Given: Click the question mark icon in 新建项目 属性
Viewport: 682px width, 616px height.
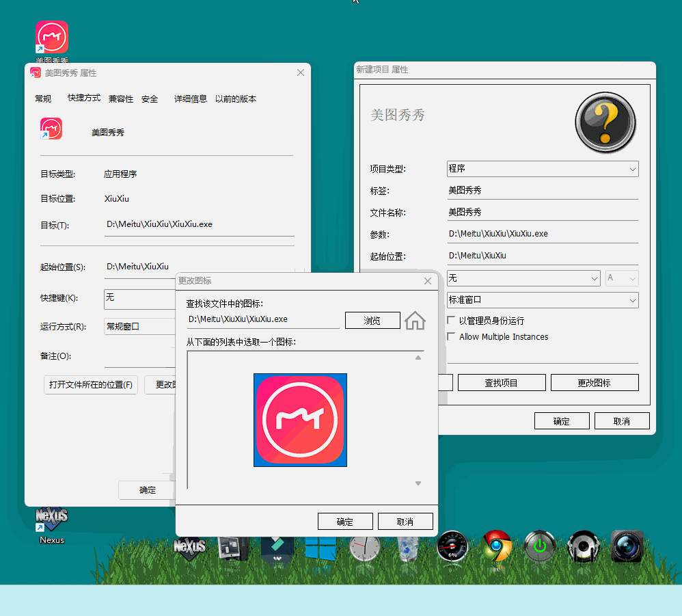Looking at the screenshot, I should tap(605, 122).
